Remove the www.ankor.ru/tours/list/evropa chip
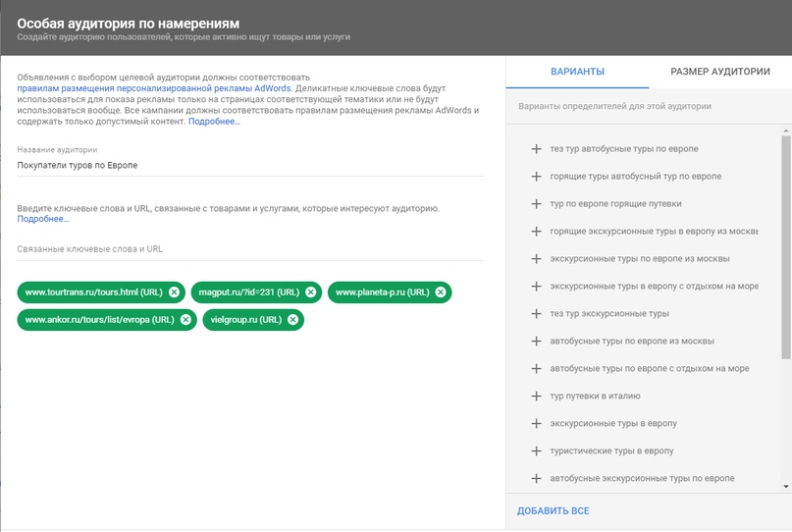792x532 pixels. point(185,320)
